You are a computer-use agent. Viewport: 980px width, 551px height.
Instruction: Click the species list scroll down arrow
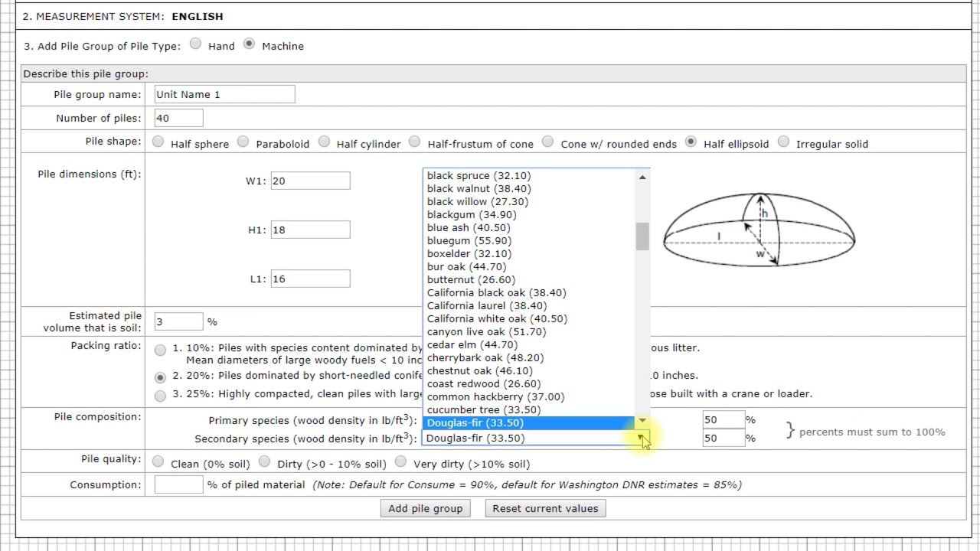tap(642, 420)
